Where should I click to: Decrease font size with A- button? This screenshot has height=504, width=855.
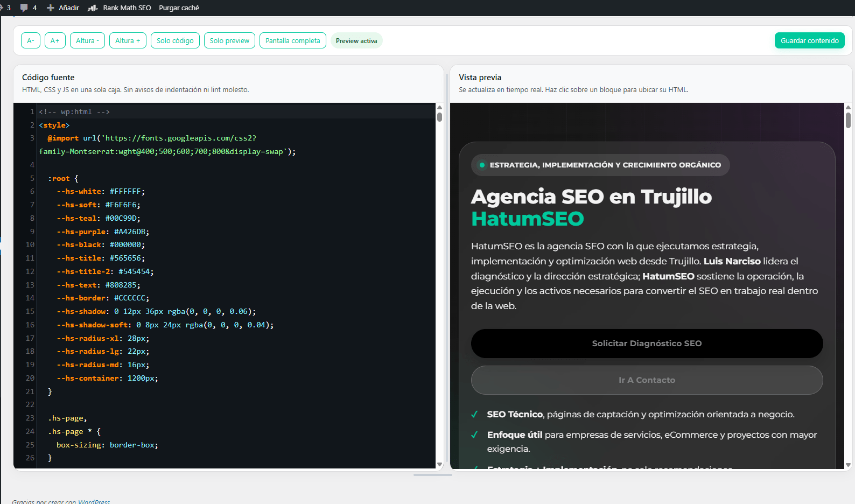point(31,40)
